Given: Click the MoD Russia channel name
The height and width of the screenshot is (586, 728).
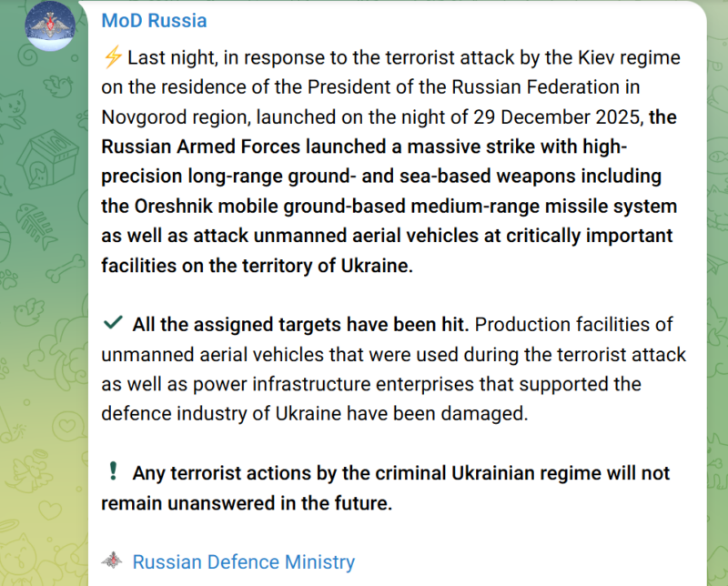Looking at the screenshot, I should click(x=154, y=20).
